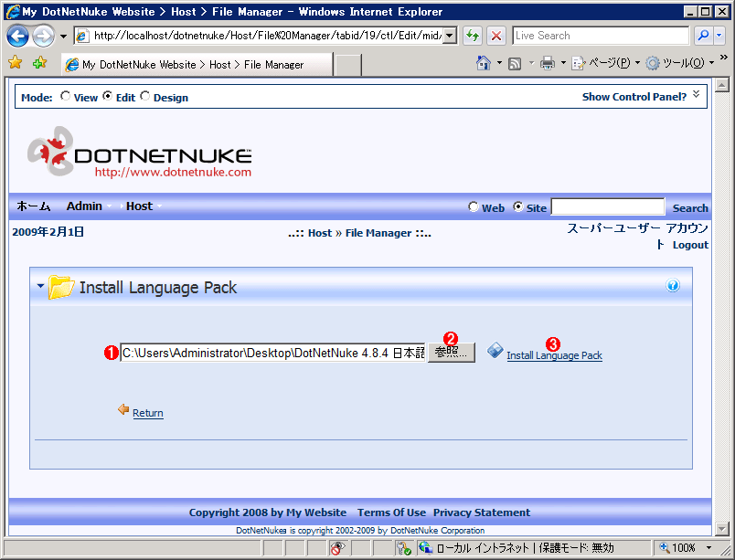Expand the toolbar overflow chevron
Image resolution: width=735 pixels, height=560 pixels.
pos(724,58)
